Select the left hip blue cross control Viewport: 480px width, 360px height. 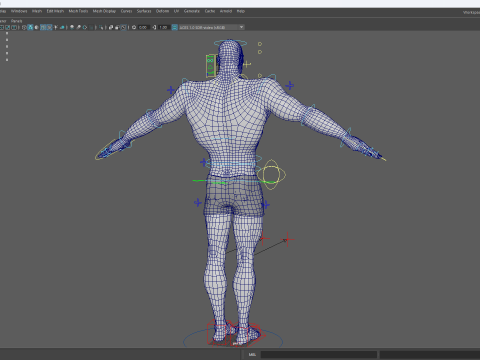tap(198, 202)
